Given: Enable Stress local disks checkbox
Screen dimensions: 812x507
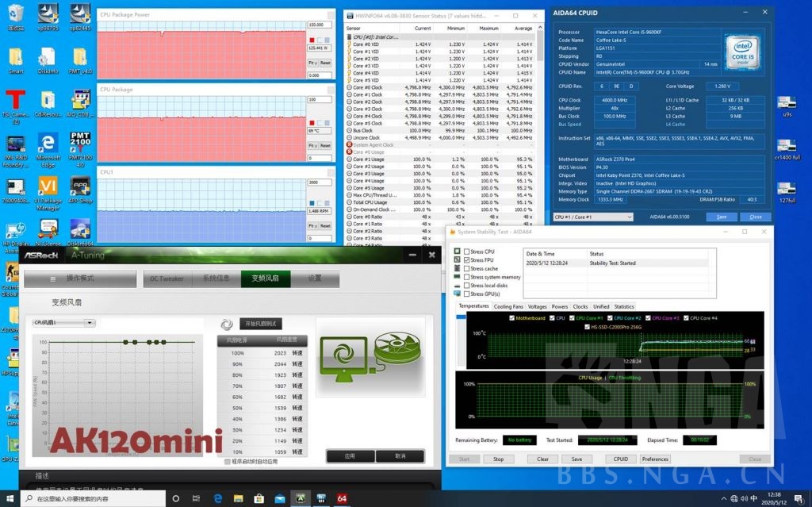Looking at the screenshot, I should click(x=466, y=285).
